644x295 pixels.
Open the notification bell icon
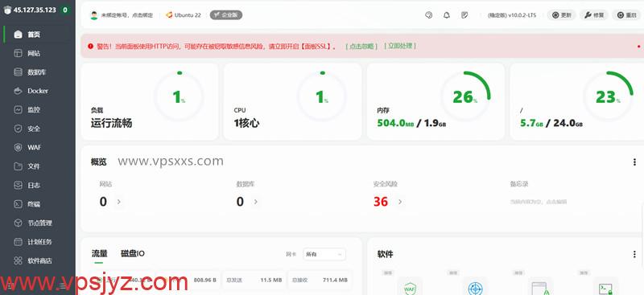[x=447, y=15]
